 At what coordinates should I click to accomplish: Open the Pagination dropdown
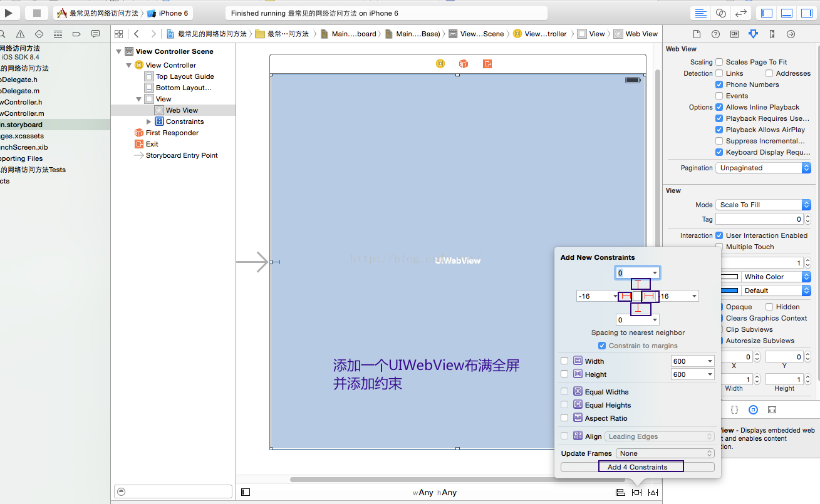click(763, 168)
